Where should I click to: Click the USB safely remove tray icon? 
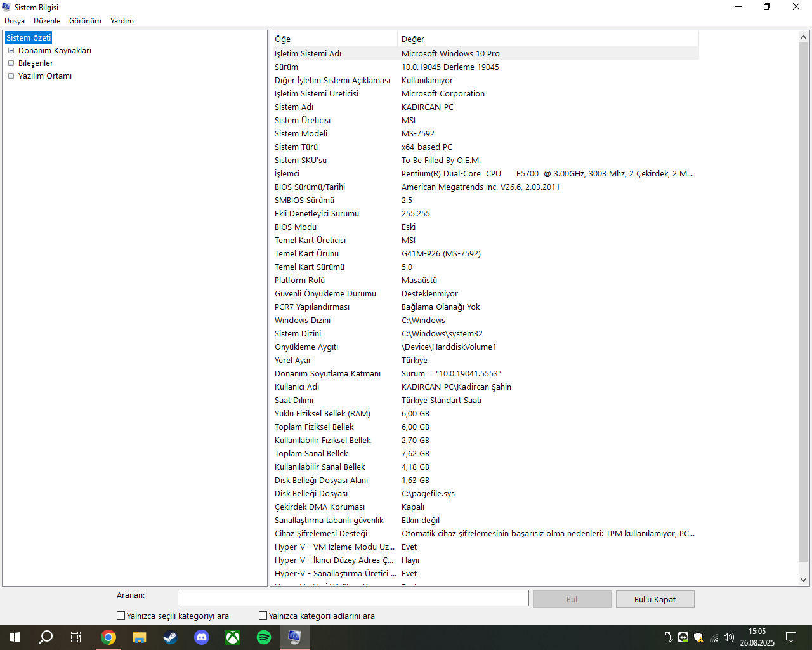(x=668, y=637)
